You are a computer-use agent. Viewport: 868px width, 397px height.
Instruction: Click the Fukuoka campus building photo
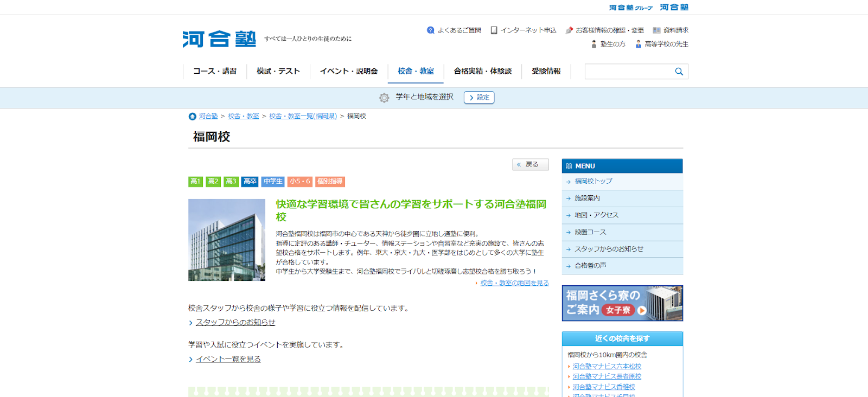(x=227, y=240)
